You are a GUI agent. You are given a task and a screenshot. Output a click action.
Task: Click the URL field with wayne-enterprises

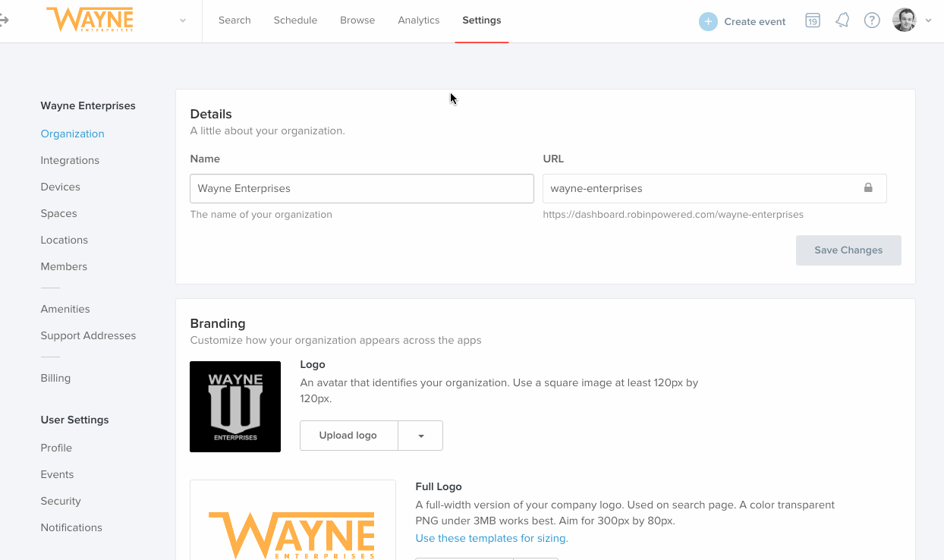(x=714, y=188)
